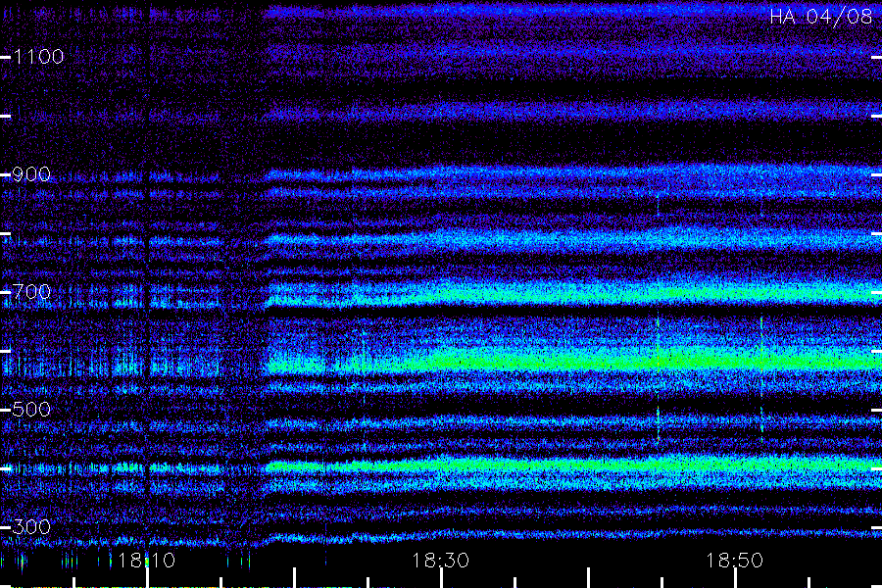Click the 700 frequency axis label

(31, 292)
